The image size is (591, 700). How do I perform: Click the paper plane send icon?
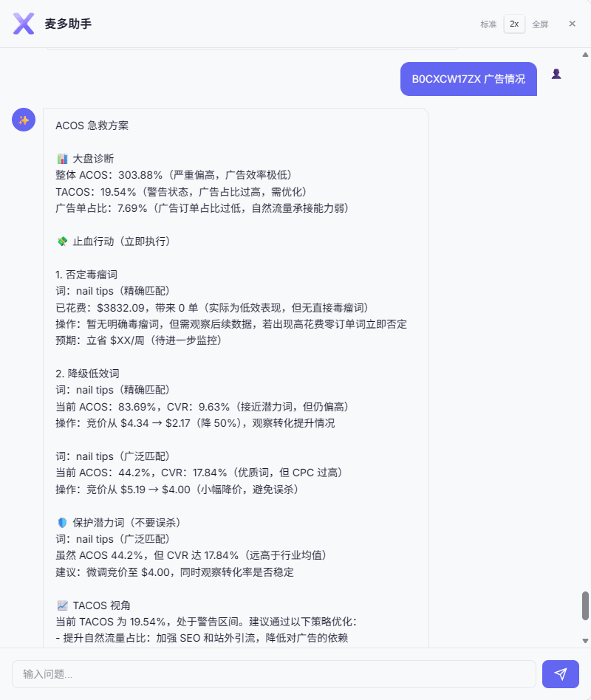tap(560, 674)
